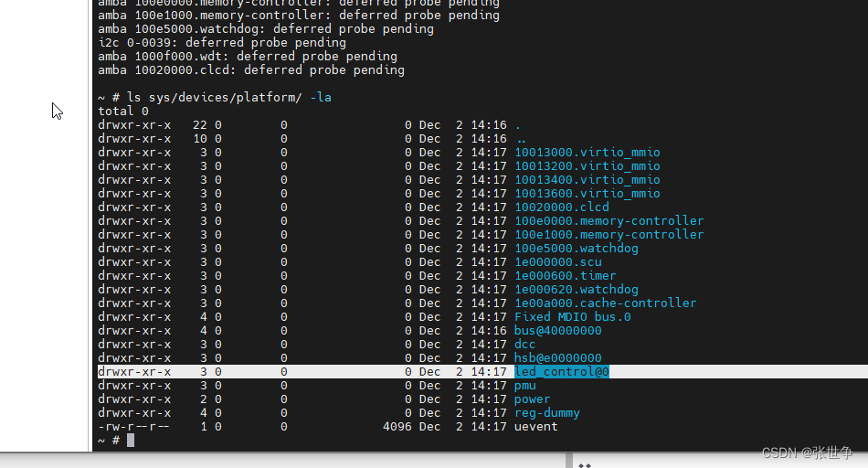Select the bus@40000000 directory name
The height and width of the screenshot is (468, 868).
coord(558,331)
